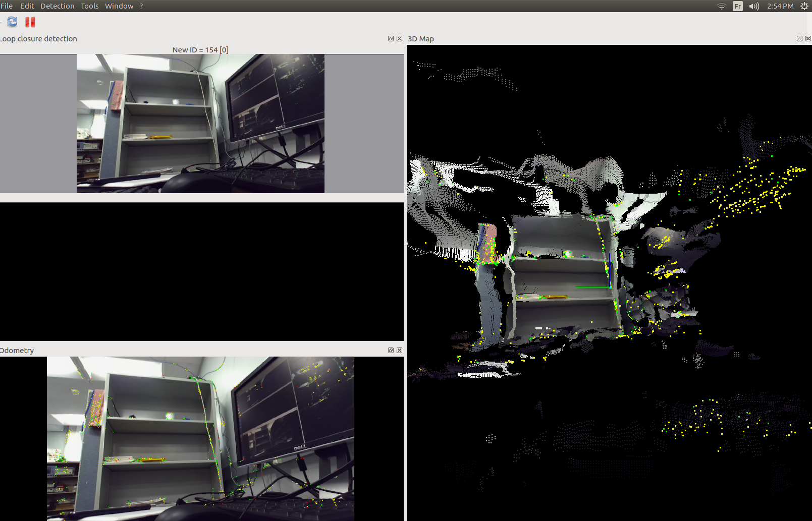Open the File menu

coord(7,6)
